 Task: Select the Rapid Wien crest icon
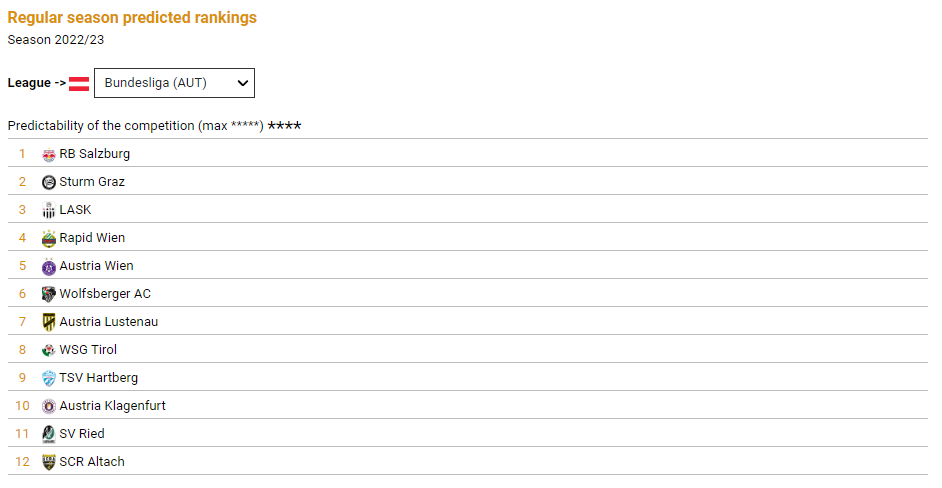click(49, 239)
